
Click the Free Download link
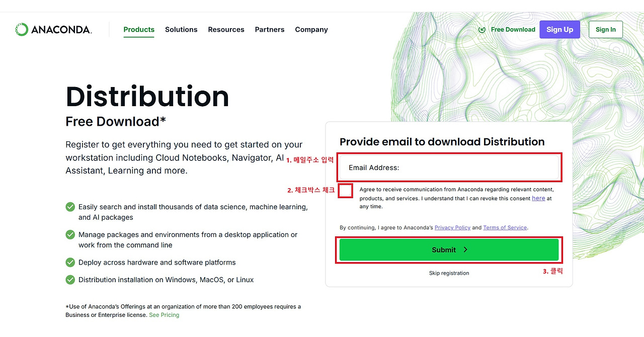(x=513, y=30)
